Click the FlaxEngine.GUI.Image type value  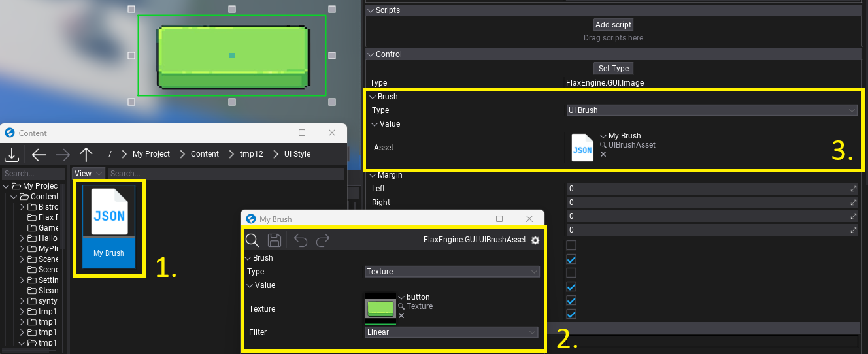605,83
